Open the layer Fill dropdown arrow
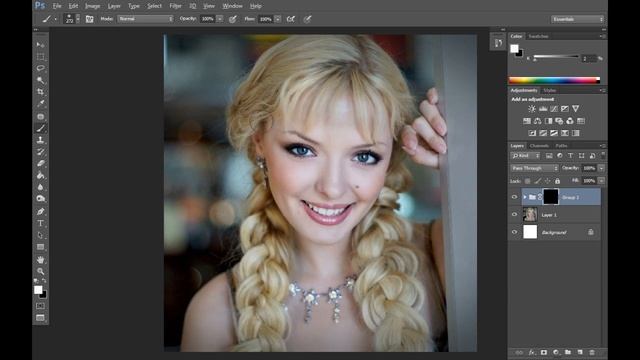Viewport: 640px width, 360px height. click(x=601, y=180)
